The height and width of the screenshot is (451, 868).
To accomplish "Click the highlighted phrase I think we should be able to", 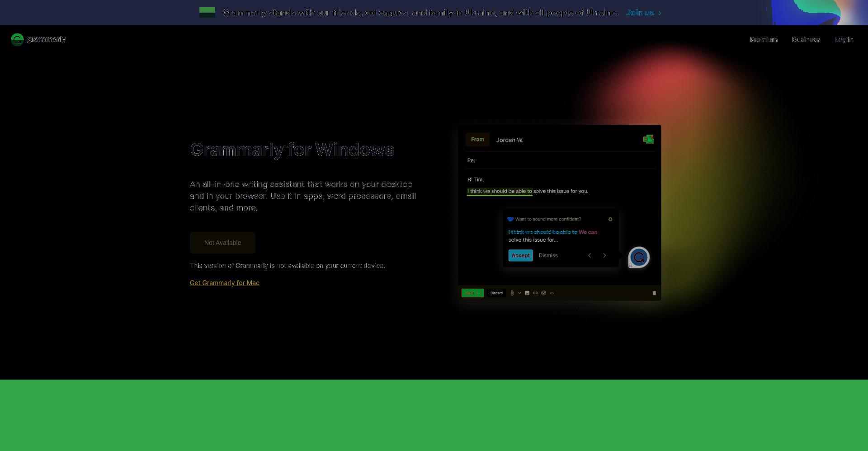I will tap(500, 191).
